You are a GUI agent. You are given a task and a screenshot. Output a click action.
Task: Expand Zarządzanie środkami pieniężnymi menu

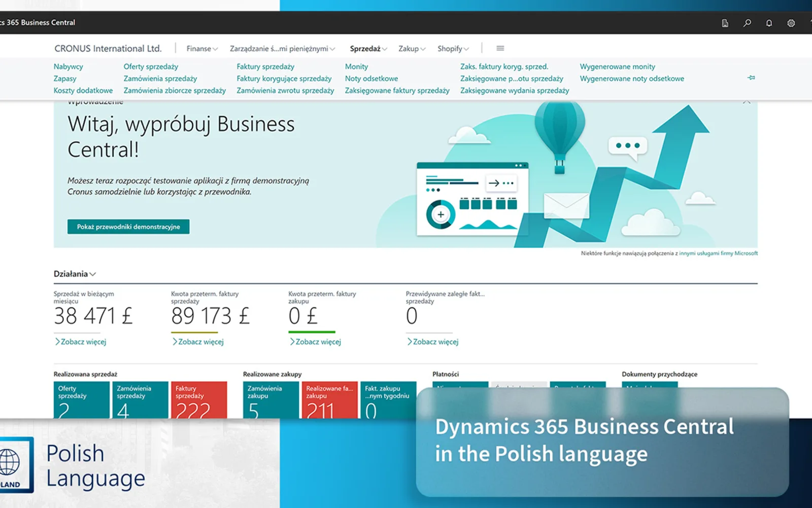(282, 49)
